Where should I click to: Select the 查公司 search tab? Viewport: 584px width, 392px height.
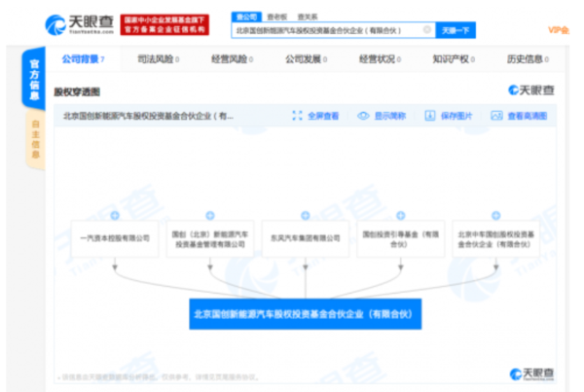pos(246,17)
